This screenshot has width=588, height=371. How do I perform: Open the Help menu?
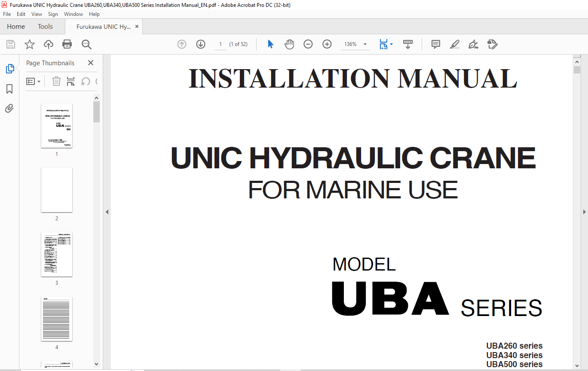[x=94, y=14]
